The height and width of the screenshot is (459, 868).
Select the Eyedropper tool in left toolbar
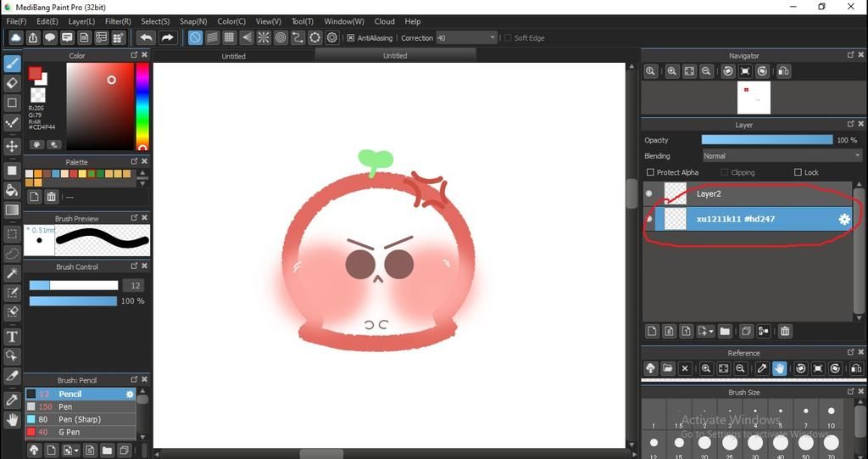12,400
